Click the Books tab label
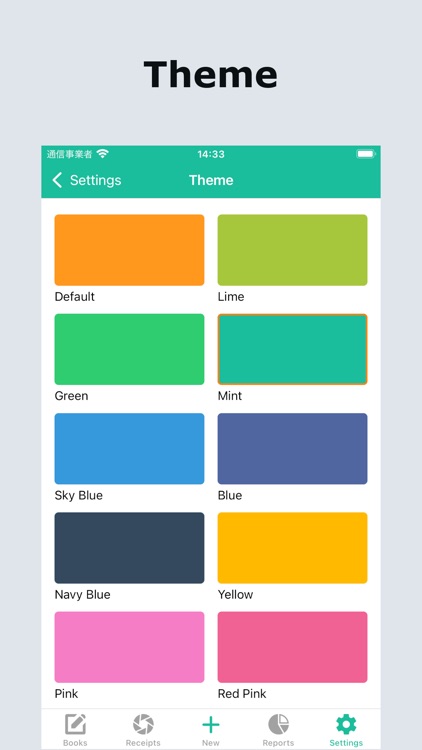This screenshot has height=750, width=422. [x=75, y=743]
